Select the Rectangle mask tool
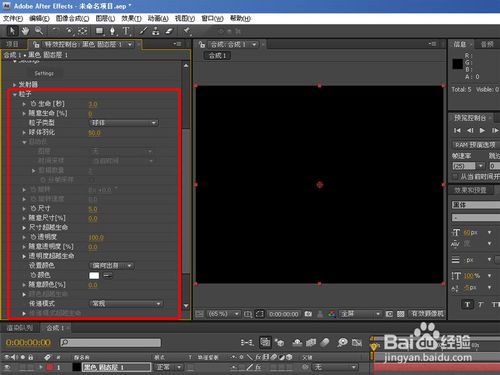The width and height of the screenshot is (500, 375). tap(99, 31)
